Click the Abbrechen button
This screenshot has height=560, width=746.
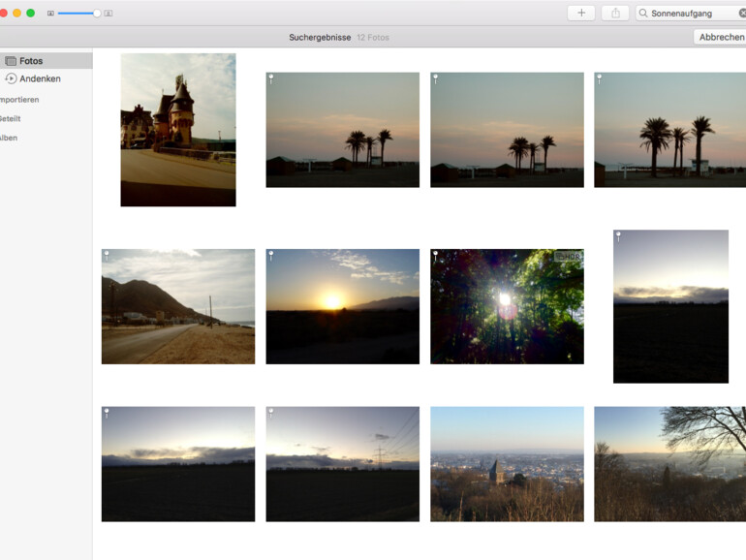(x=721, y=37)
